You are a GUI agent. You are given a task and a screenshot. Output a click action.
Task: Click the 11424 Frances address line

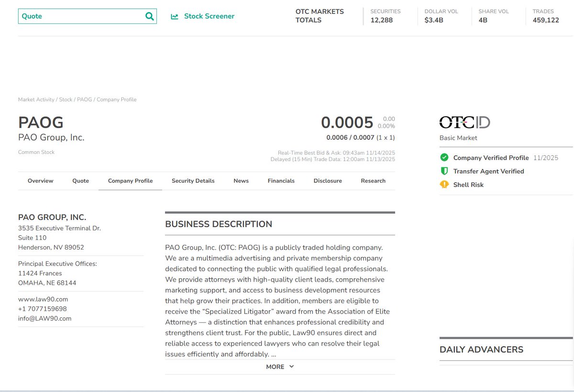click(40, 273)
